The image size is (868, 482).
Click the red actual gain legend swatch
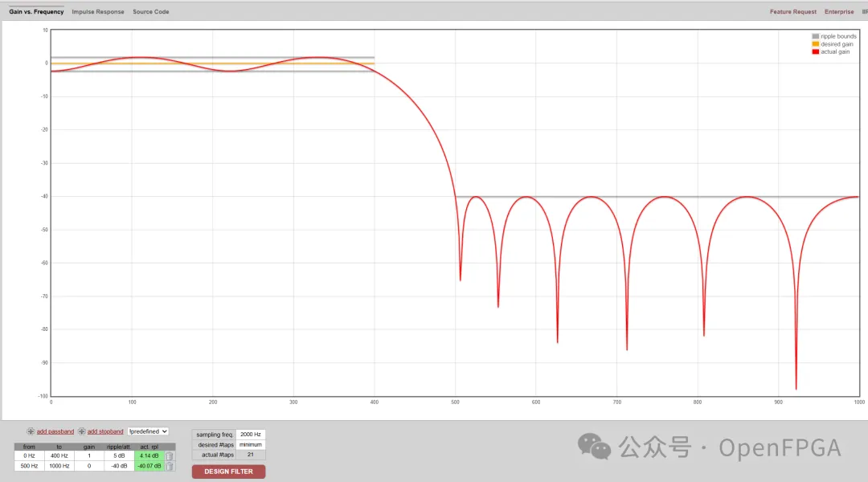(x=815, y=51)
